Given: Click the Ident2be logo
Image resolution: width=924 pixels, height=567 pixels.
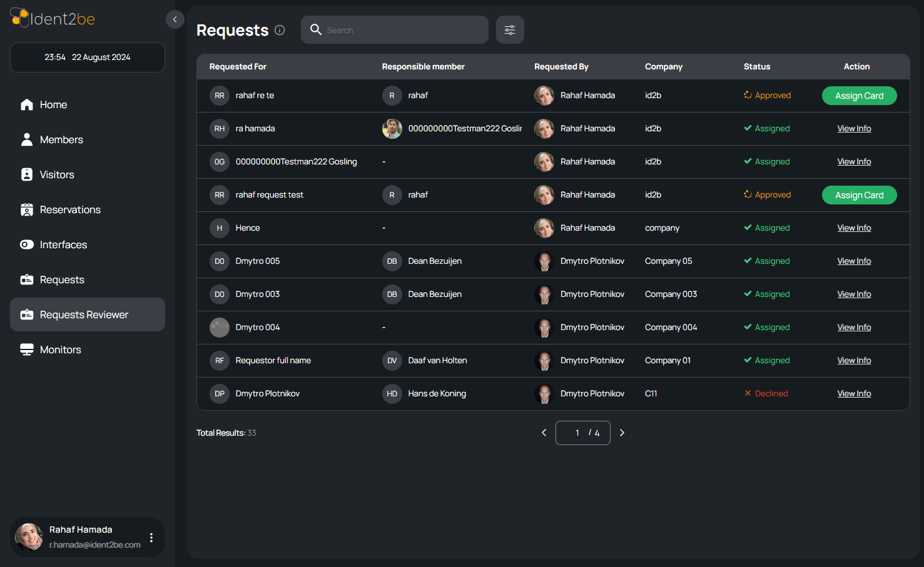Looking at the screenshot, I should tap(53, 19).
